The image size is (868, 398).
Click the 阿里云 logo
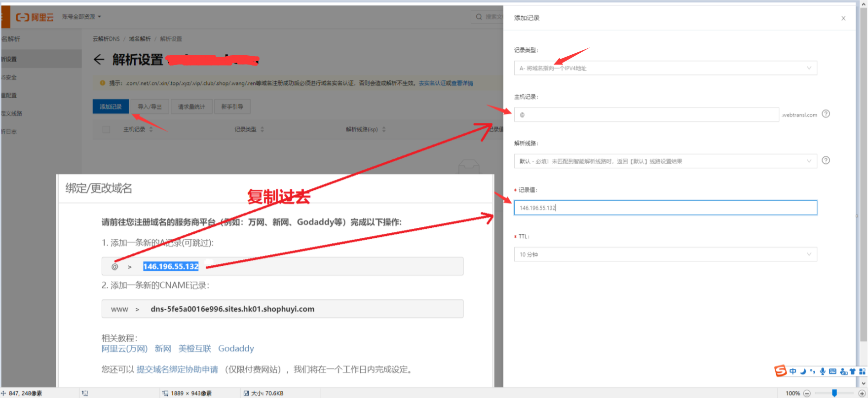point(35,17)
